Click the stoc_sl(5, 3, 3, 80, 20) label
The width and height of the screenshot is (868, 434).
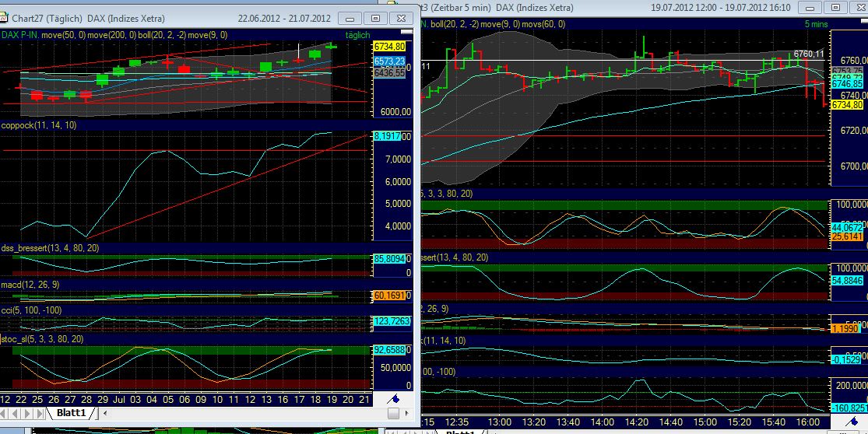point(43,339)
